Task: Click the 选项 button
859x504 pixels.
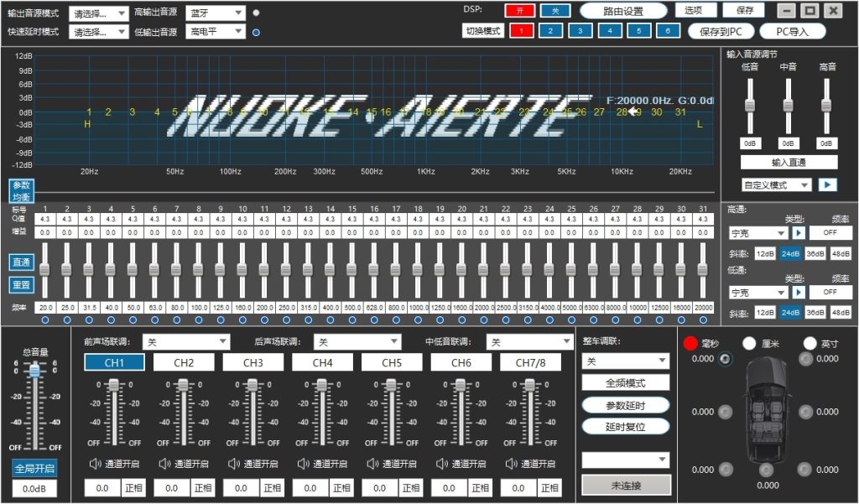Action: [x=694, y=10]
